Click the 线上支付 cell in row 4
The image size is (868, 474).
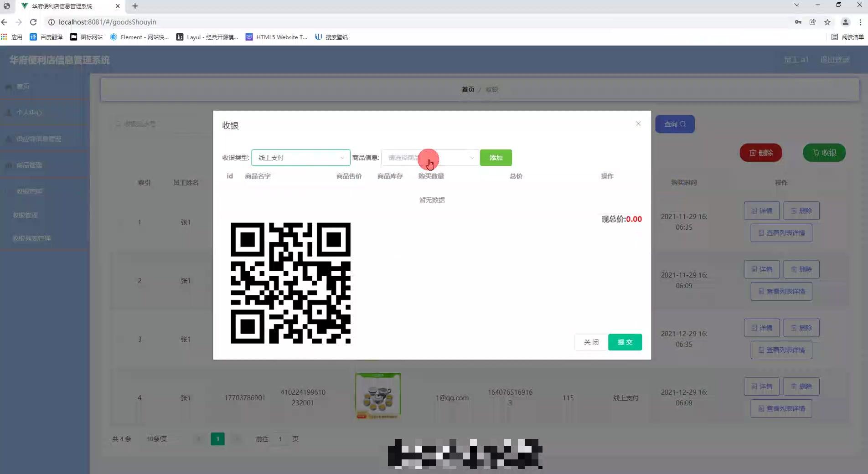point(625,398)
